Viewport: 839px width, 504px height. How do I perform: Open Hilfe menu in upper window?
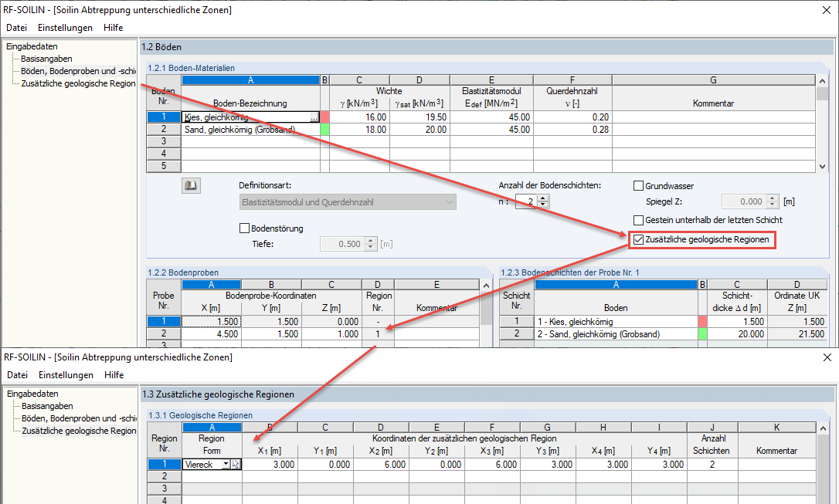(113, 28)
